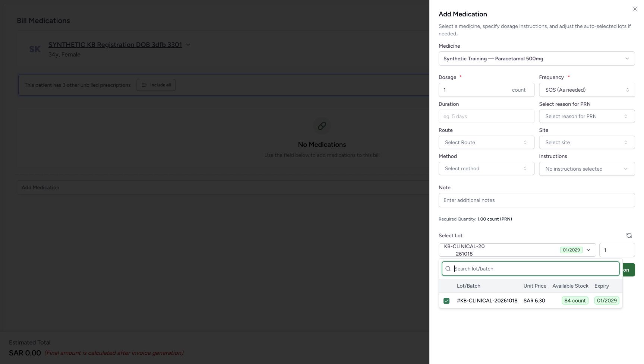Click the Lot/Batch column header

click(468, 286)
